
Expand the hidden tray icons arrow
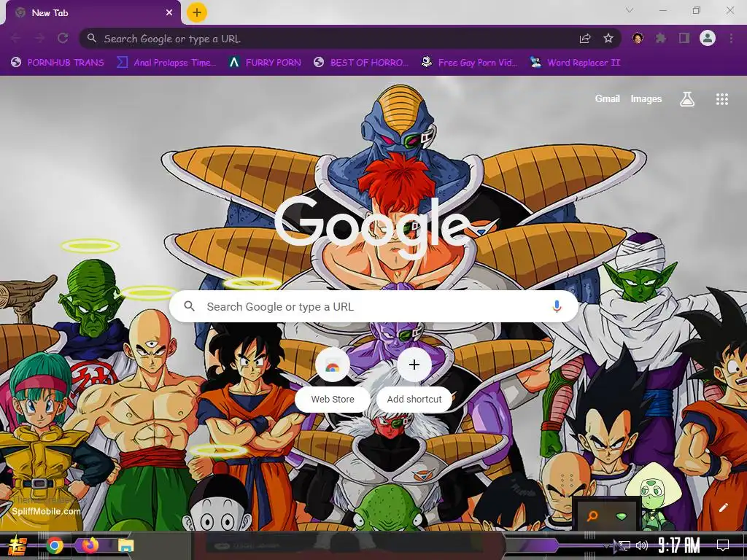[x=606, y=546]
